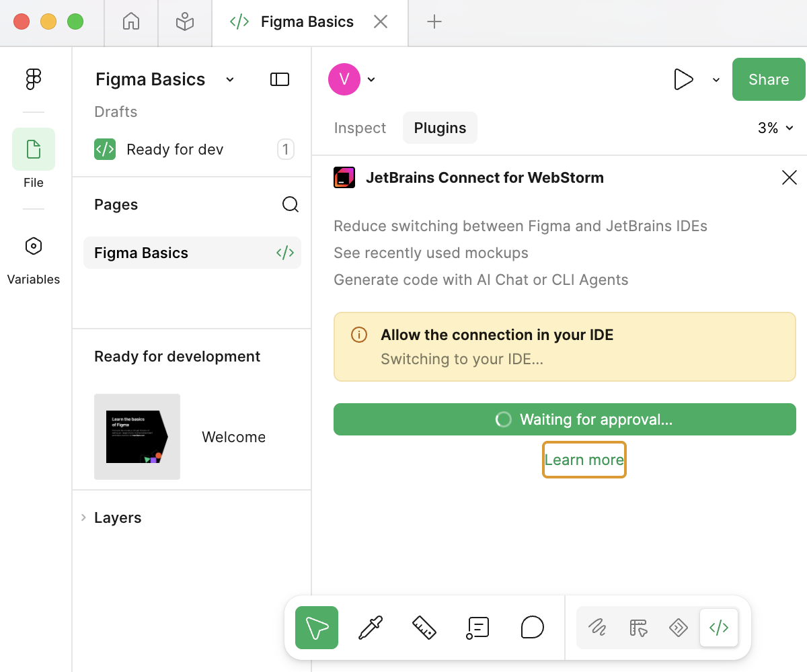Open the avatar dropdown chevron
807x672 pixels.
pos(371,79)
